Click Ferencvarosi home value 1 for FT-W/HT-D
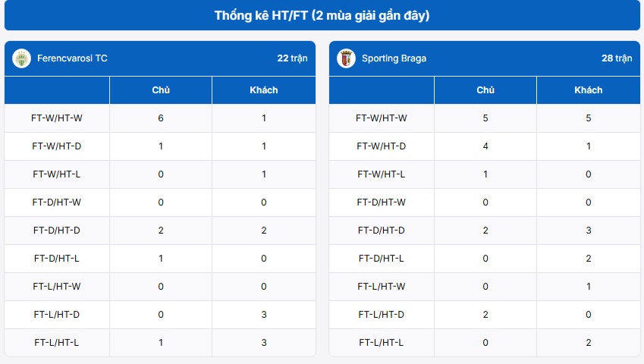Image resolution: width=644 pixels, height=364 pixels. [161, 146]
